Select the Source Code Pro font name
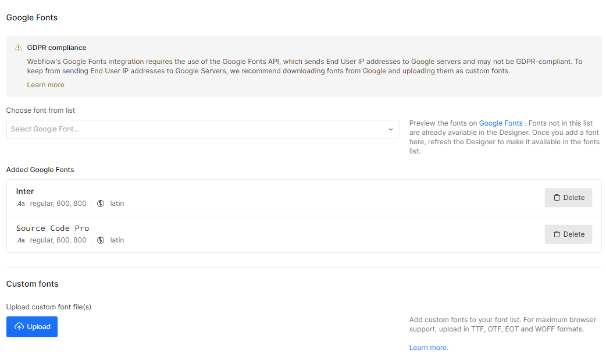 point(52,229)
